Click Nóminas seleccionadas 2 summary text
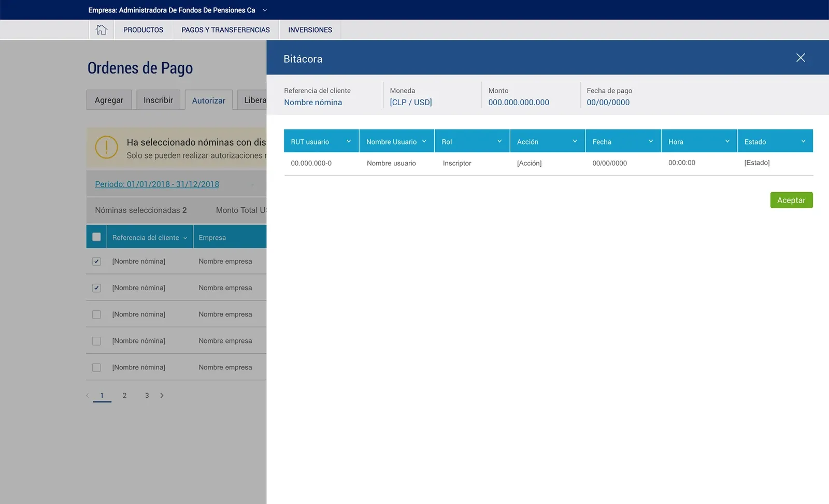 pyautogui.click(x=141, y=210)
